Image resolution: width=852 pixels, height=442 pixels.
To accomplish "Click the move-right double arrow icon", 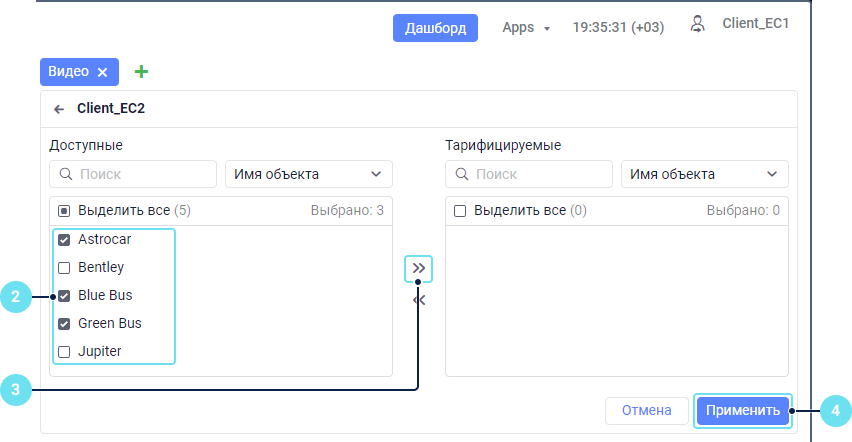I will pyautogui.click(x=419, y=268).
